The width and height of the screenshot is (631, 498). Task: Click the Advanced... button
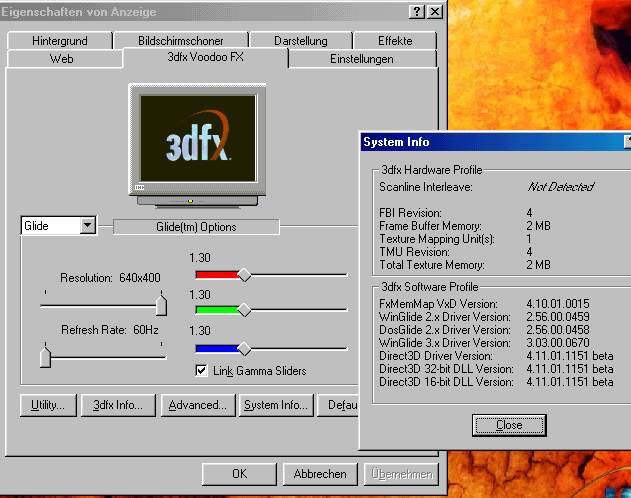tap(199, 405)
